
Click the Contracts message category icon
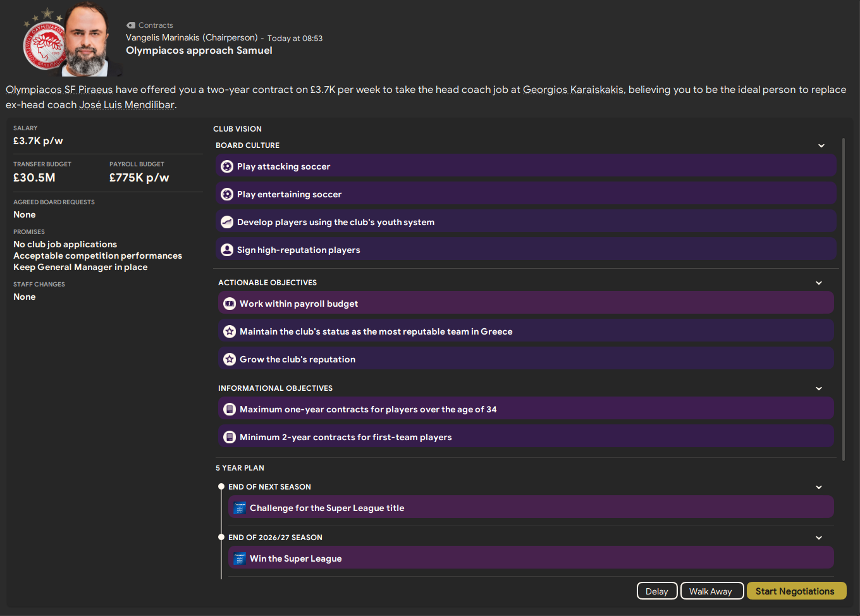131,25
